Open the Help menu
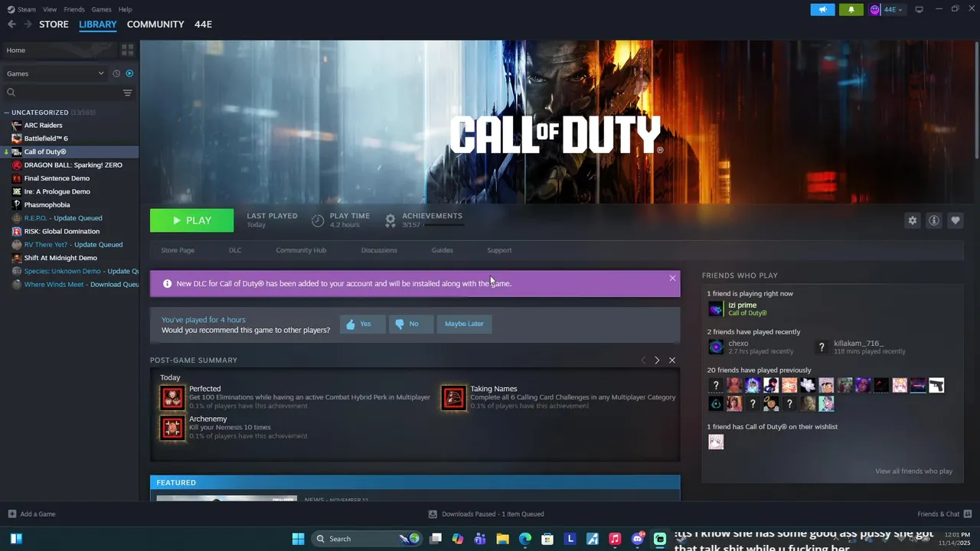Viewport: 980px width, 551px height. [126, 9]
